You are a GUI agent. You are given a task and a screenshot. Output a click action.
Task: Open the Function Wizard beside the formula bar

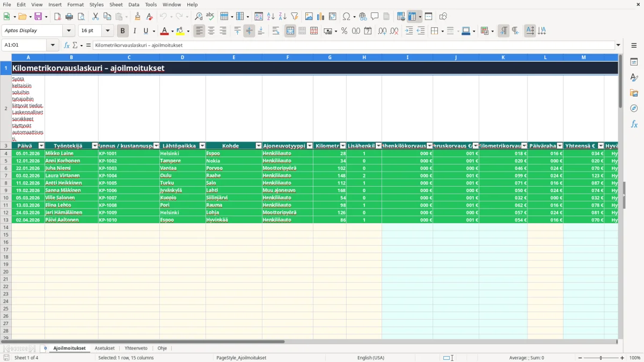(67, 46)
